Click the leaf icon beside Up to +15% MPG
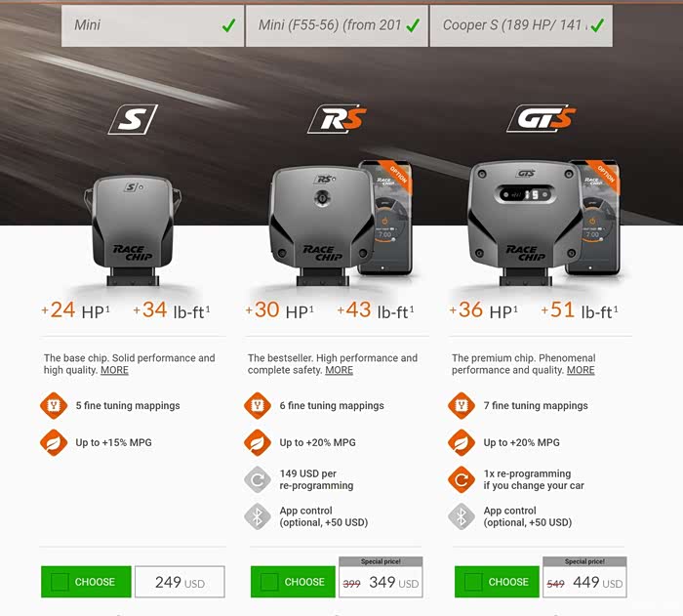 [x=54, y=442]
